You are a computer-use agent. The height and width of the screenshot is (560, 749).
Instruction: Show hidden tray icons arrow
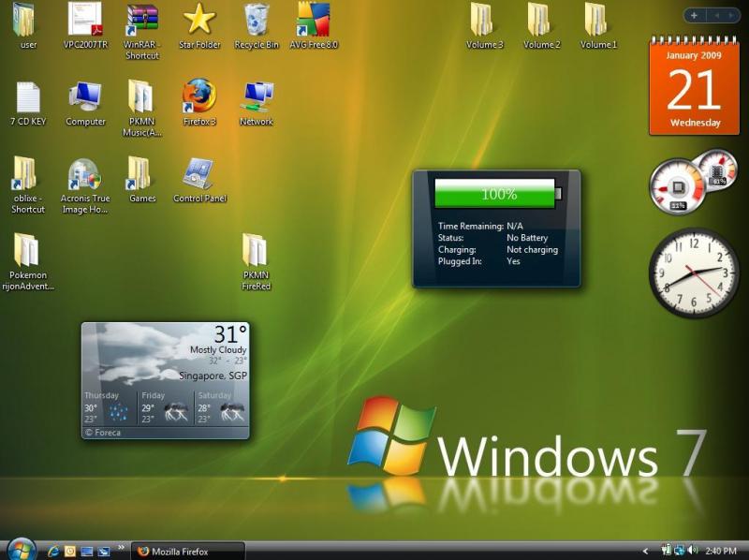(645, 552)
